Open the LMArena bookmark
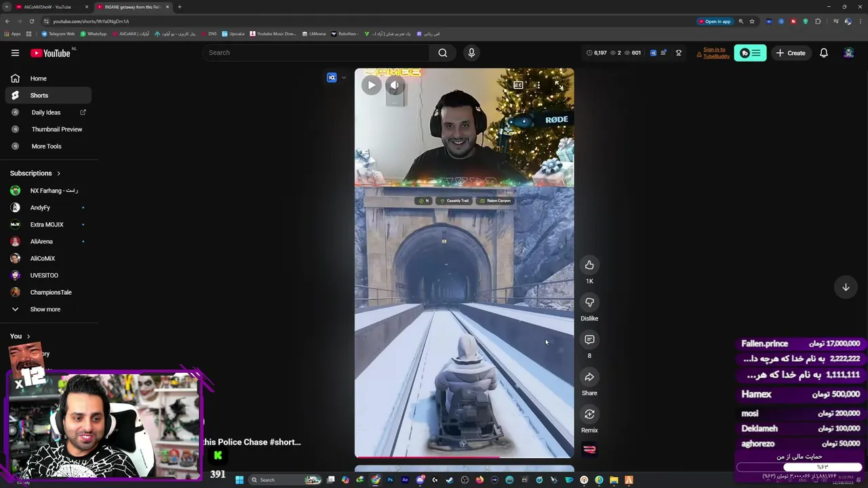Viewport: 868px width, 488px height. coord(314,33)
